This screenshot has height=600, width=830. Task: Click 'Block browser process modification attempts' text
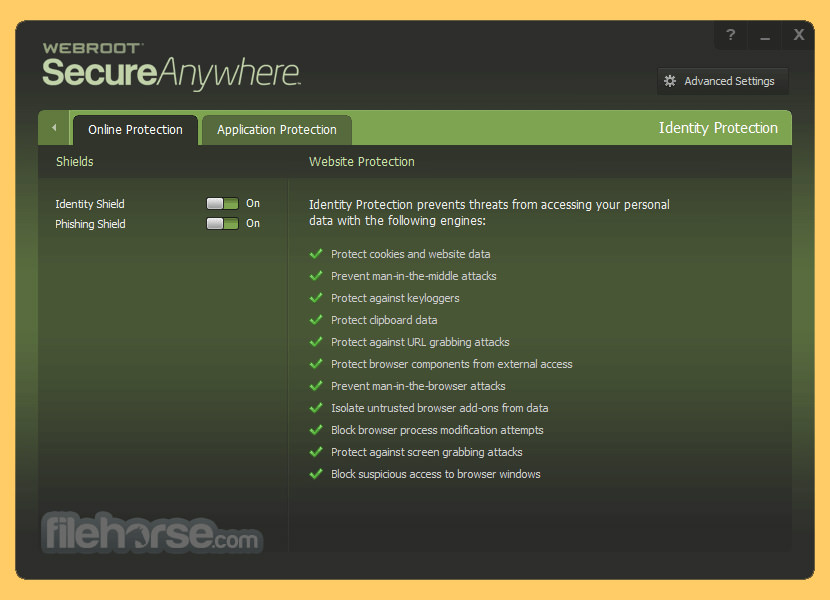click(437, 430)
